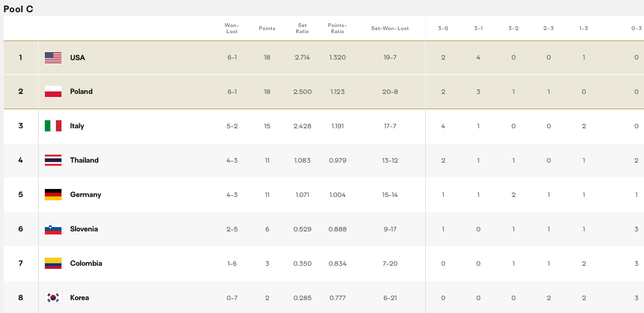Open the USA team name link

(77, 58)
